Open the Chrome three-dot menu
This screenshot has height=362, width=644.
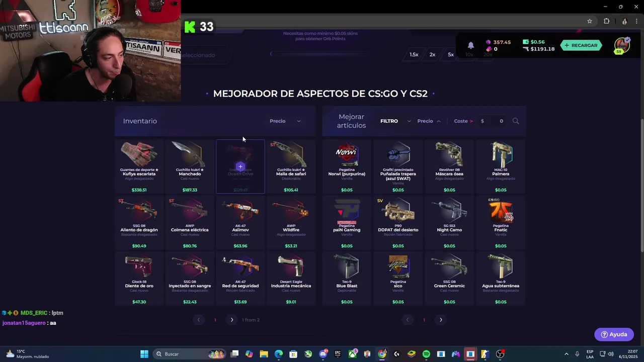coord(636,21)
